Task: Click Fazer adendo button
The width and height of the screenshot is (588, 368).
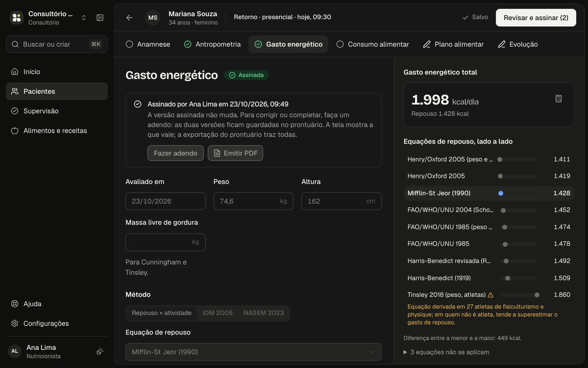Action: coord(175,153)
